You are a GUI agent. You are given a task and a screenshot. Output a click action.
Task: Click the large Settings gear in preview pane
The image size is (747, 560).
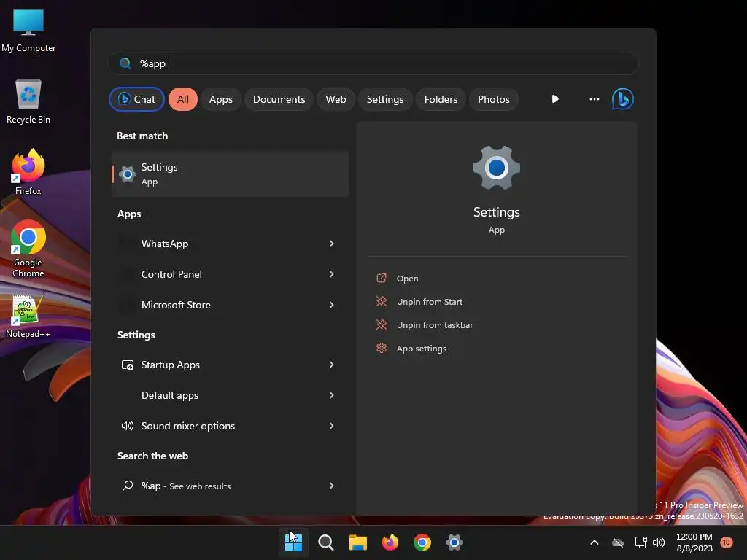(496, 168)
